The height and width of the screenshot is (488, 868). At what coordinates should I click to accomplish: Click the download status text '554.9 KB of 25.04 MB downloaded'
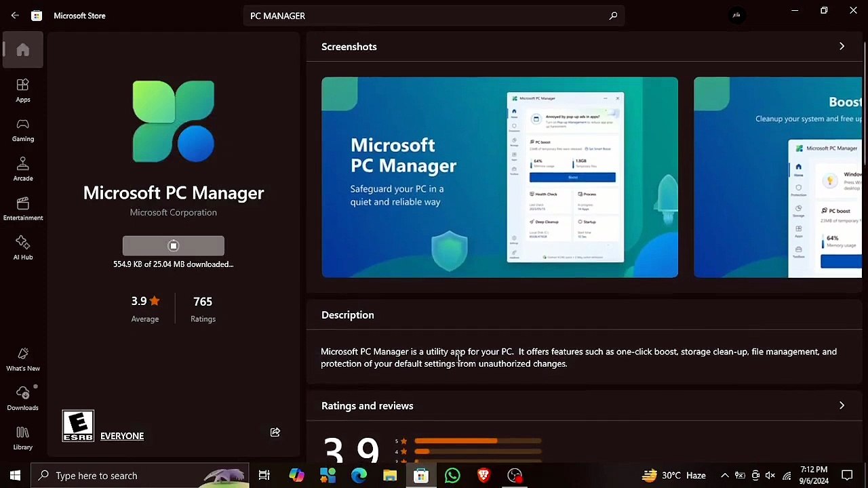174,264
